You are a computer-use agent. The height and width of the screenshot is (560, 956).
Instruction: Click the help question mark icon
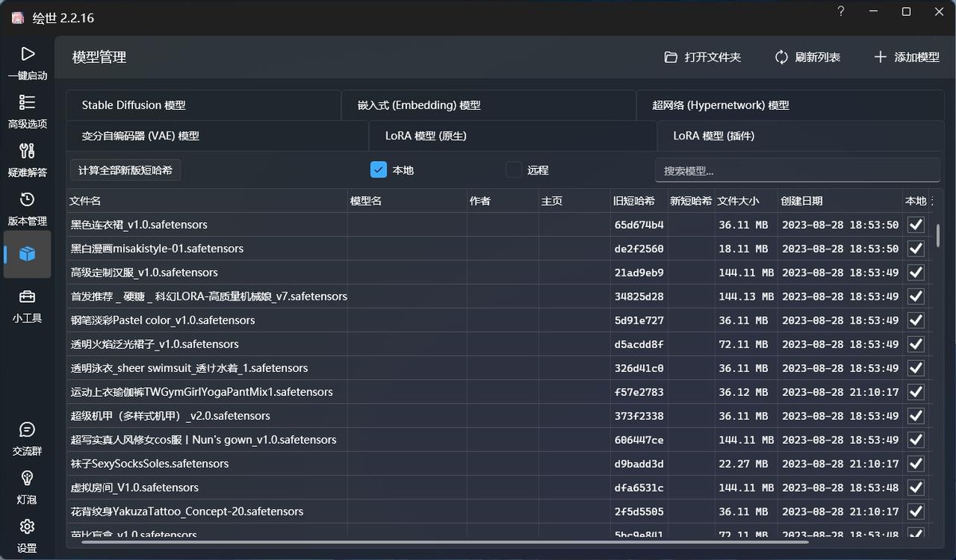tap(840, 12)
